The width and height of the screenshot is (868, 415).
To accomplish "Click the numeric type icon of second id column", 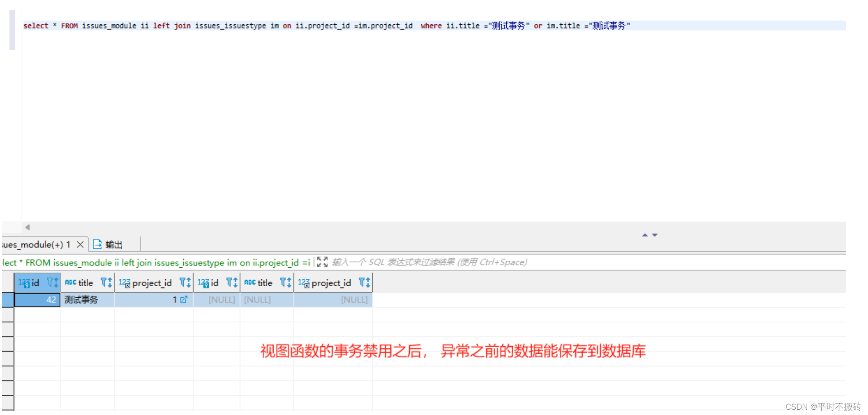I will coord(204,283).
